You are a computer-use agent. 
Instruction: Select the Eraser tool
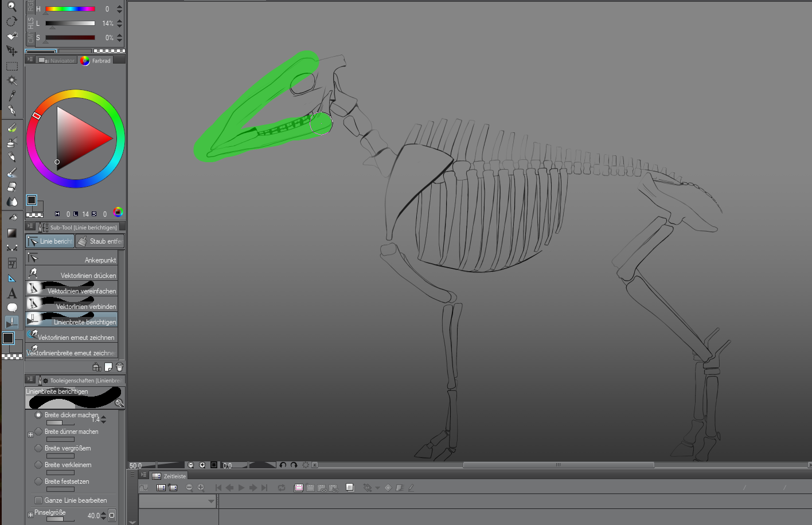click(x=11, y=187)
